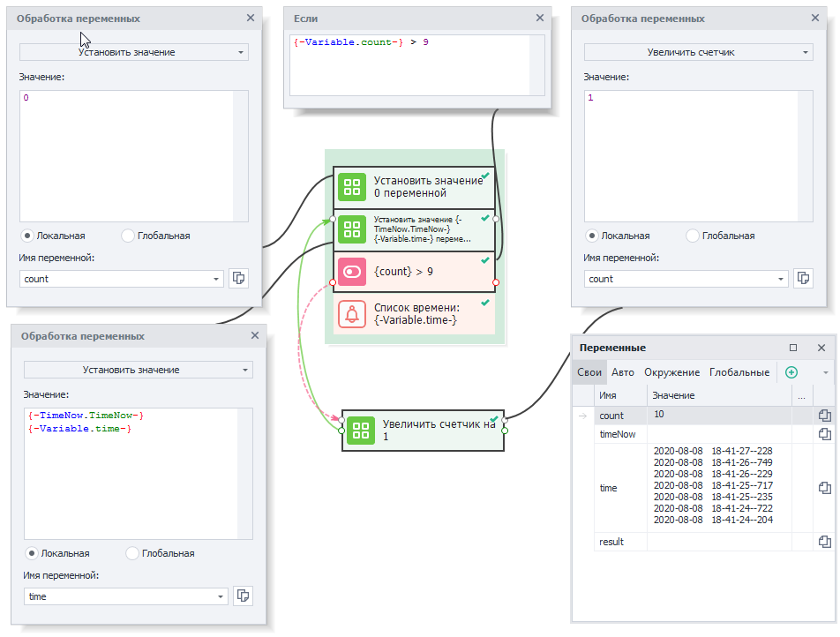The width and height of the screenshot is (840, 637).
Task: Open the Увеличить счетчик action dropdown
Action: pos(698,52)
